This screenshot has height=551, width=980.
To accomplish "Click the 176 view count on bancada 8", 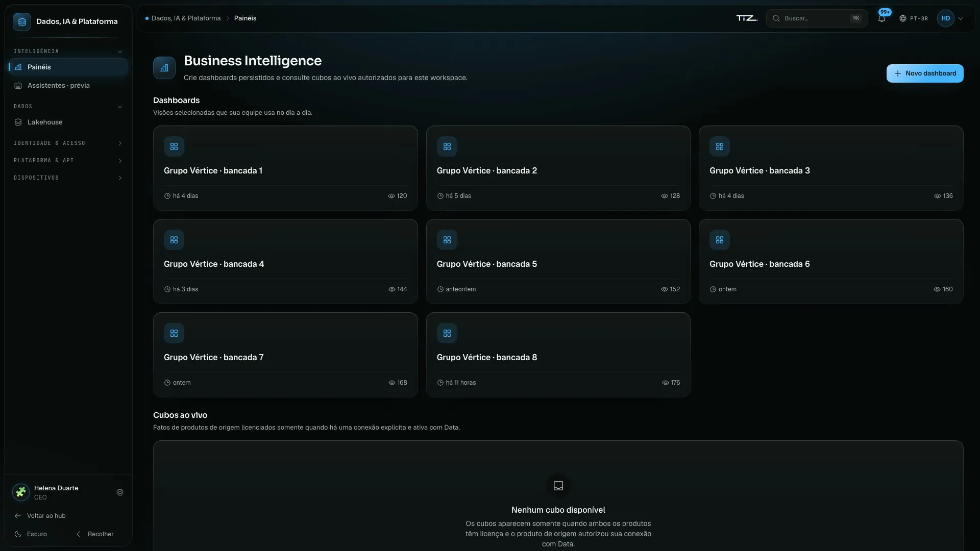I will click(x=675, y=383).
